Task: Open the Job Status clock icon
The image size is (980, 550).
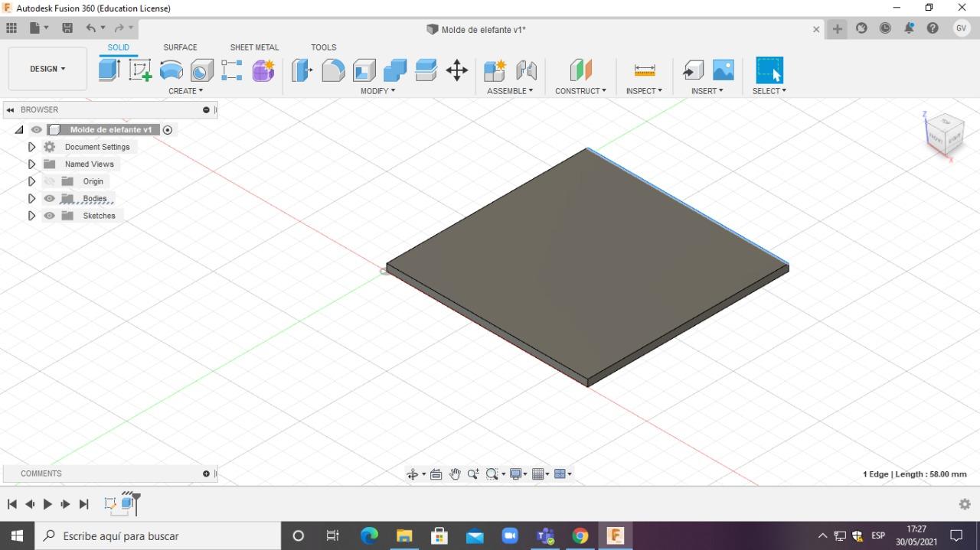Action: pos(885,28)
